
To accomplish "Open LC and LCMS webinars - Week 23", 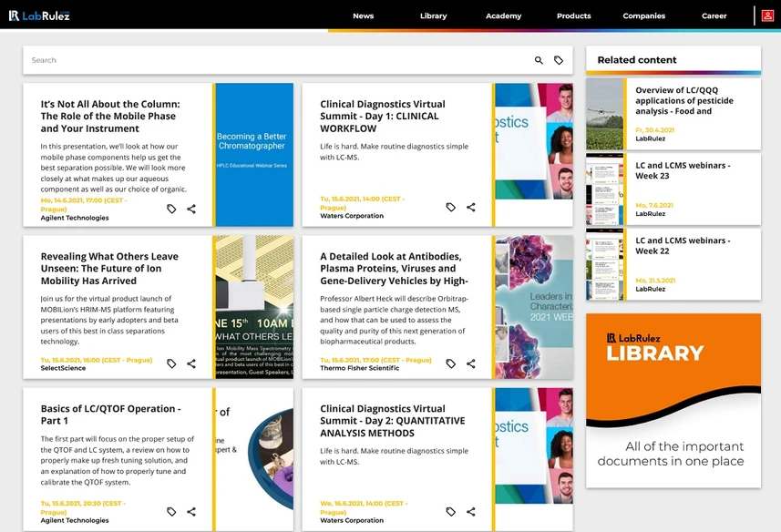I will coord(683,170).
